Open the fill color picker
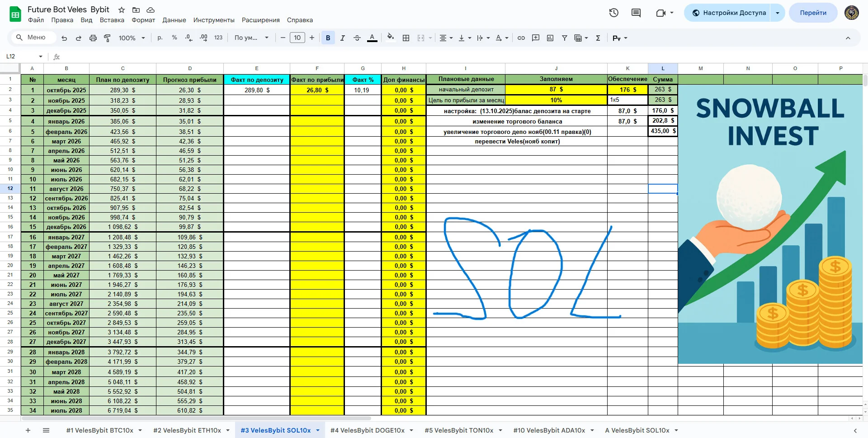Image resolution: width=868 pixels, height=438 pixels. click(x=391, y=38)
